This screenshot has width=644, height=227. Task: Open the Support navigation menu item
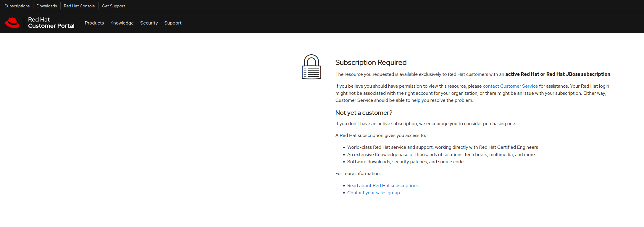173,23
